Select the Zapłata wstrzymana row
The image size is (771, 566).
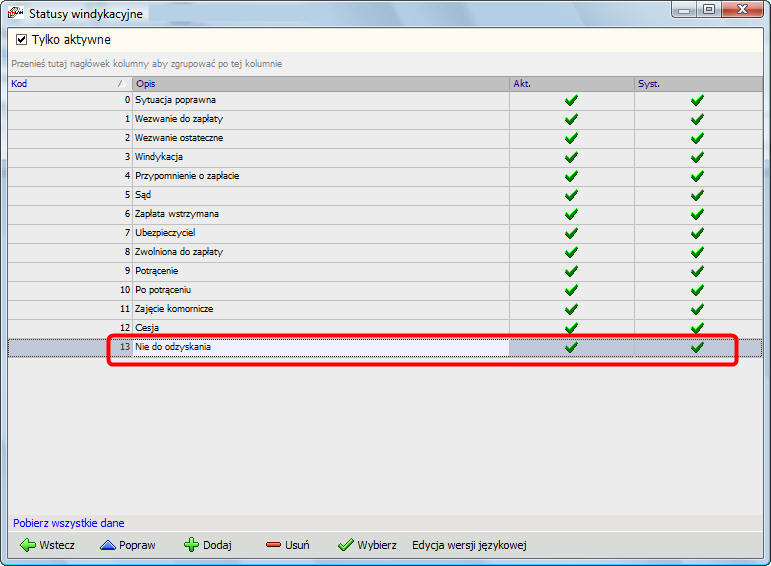385,214
